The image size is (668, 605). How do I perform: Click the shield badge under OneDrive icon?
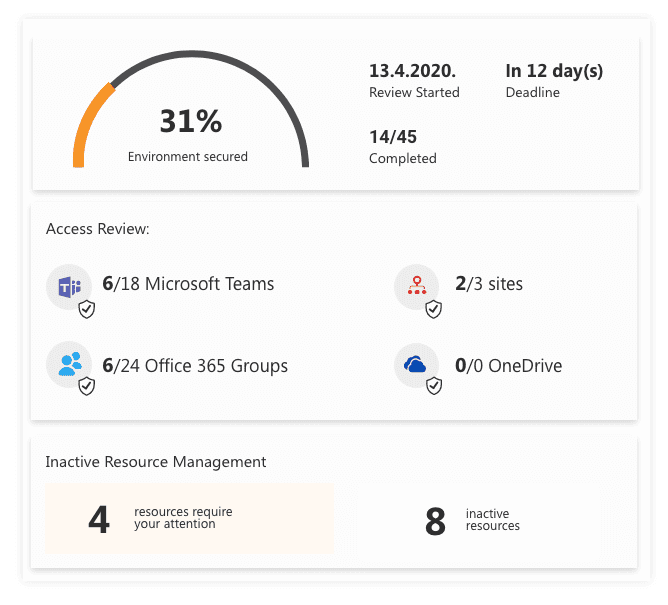point(433,386)
